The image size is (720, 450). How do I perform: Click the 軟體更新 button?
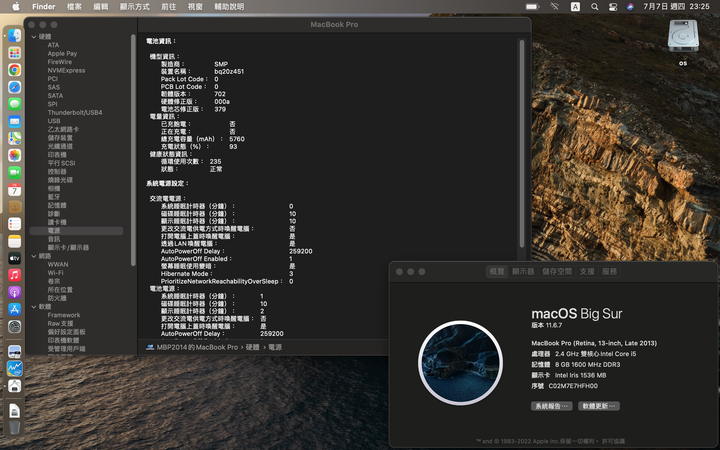point(599,406)
